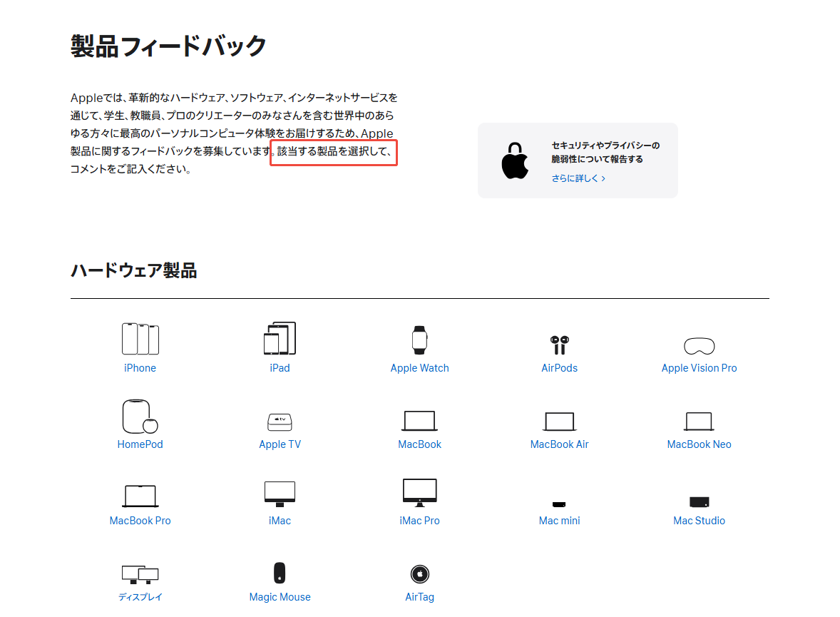Image resolution: width=840 pixels, height=617 pixels.
Task: Select the iMac desktop icon
Action: 280,494
